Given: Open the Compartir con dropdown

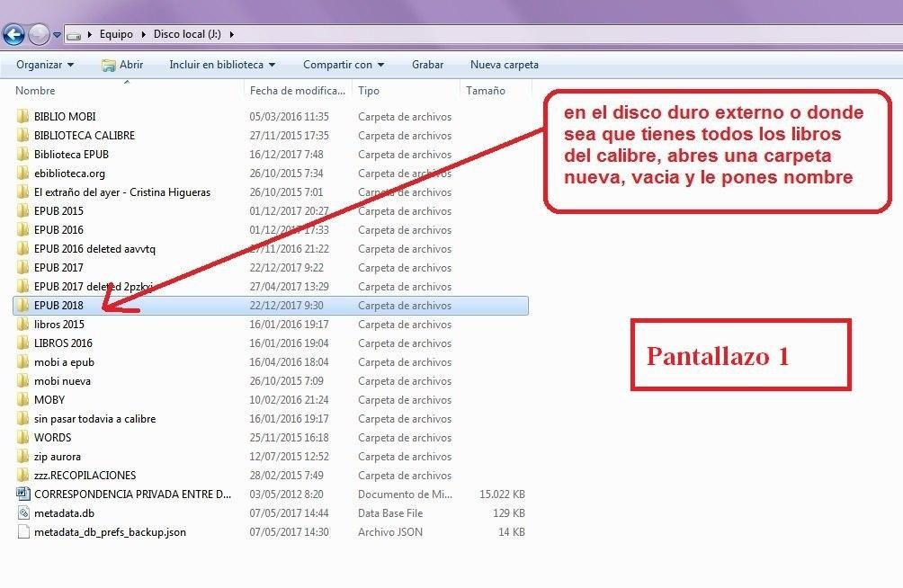Looking at the screenshot, I should (x=344, y=65).
